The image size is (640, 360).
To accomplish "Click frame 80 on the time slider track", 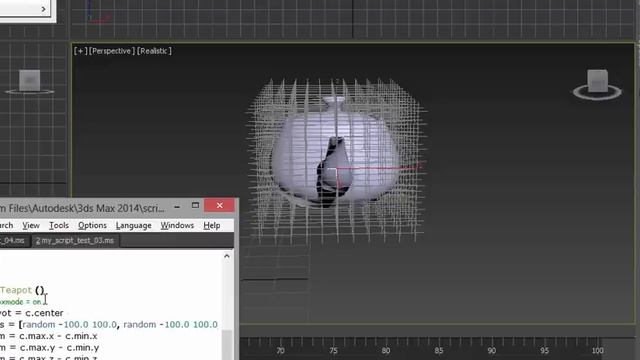I will 386,350.
